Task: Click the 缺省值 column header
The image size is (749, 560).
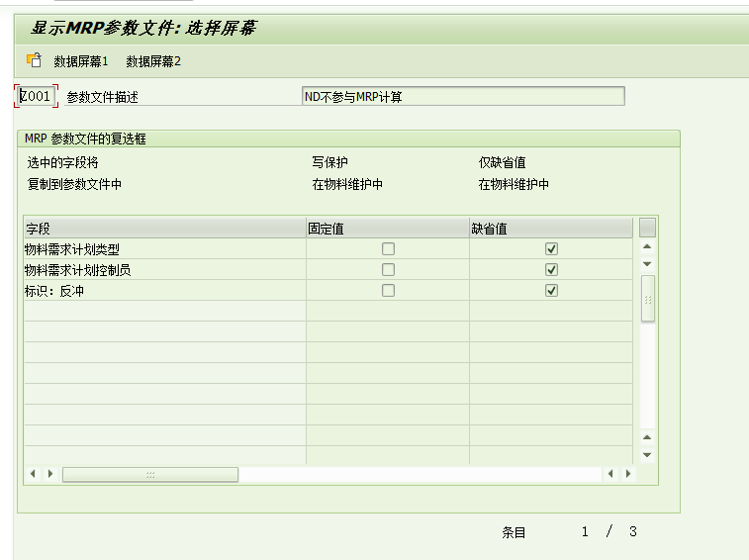Action: [x=550, y=229]
